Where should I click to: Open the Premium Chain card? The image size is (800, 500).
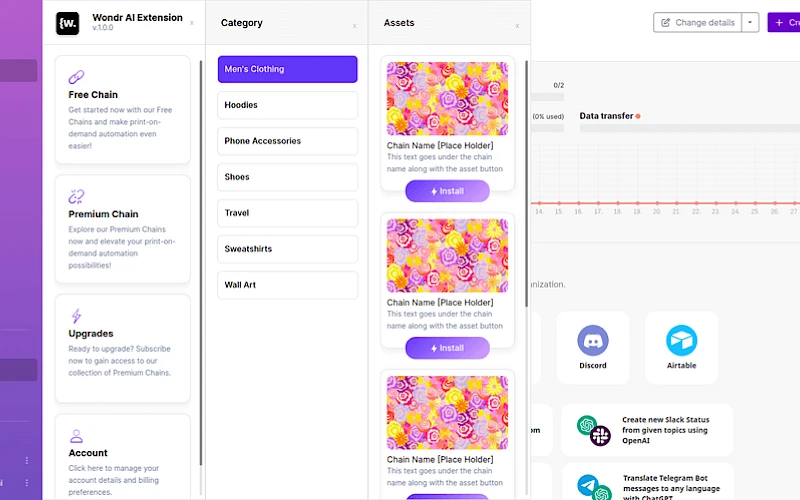pos(122,229)
